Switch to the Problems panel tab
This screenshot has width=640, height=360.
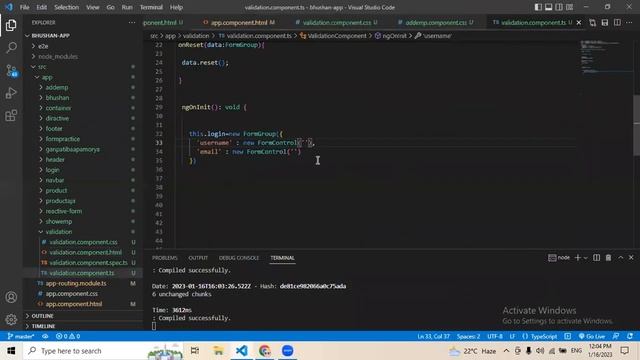tap(164, 258)
